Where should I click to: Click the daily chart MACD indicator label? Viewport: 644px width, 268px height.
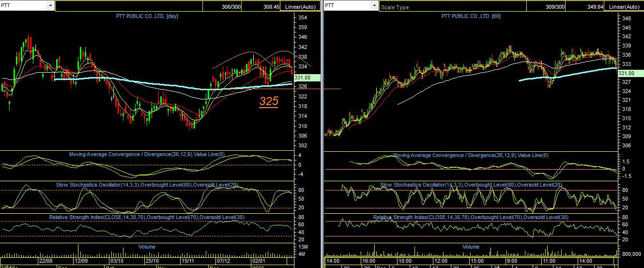[x=147, y=155]
